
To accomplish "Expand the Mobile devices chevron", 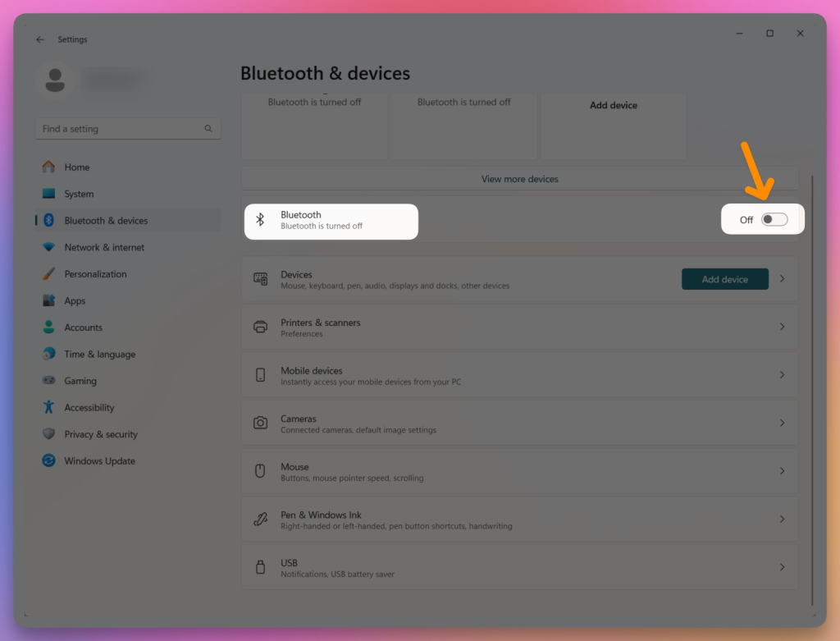I will [x=782, y=375].
